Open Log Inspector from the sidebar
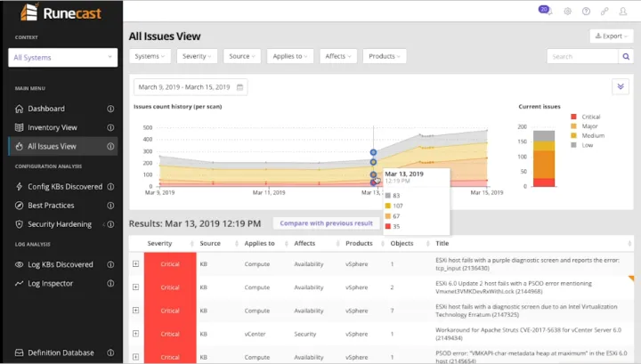 point(50,283)
